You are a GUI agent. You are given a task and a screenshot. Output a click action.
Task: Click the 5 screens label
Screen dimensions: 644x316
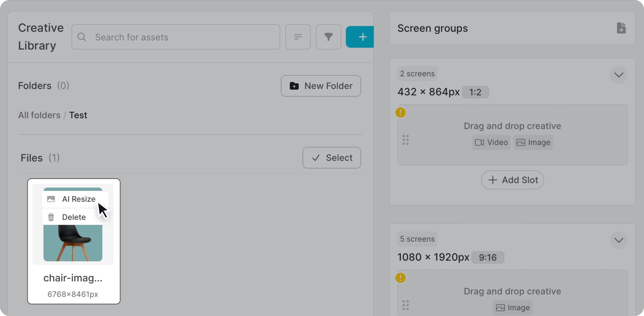click(417, 239)
